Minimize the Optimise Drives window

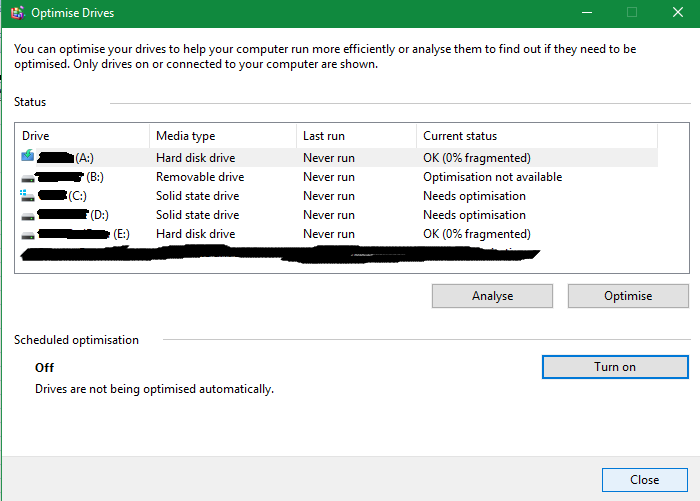[587, 13]
